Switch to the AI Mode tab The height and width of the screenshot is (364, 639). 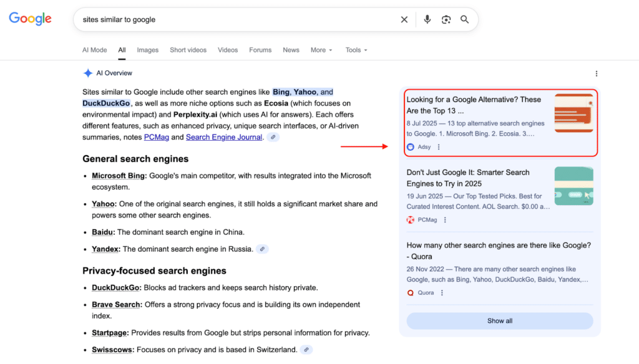pyautogui.click(x=95, y=50)
